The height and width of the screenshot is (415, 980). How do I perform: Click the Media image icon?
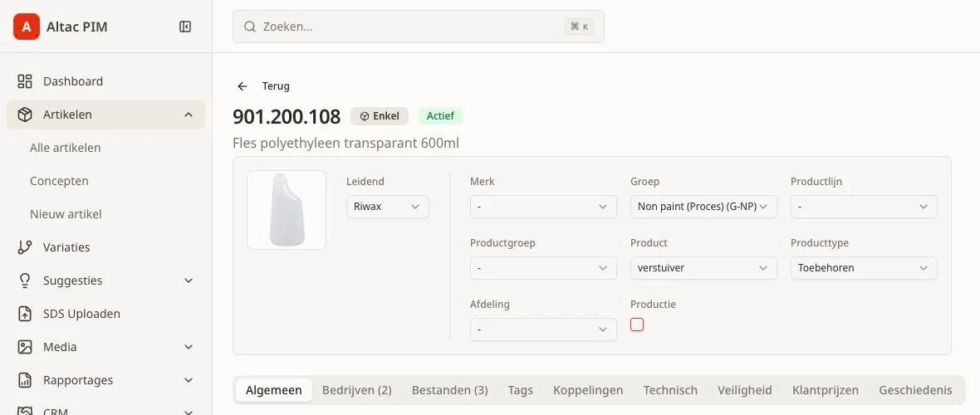tap(25, 347)
